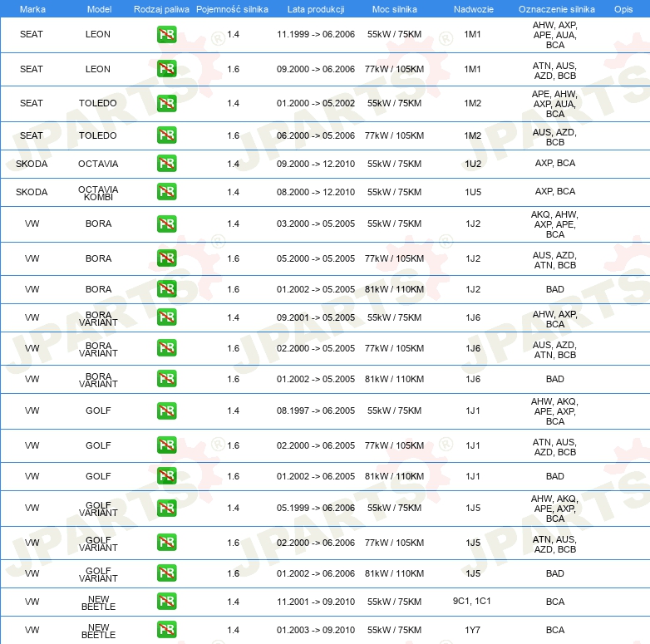Click the Model column header
Viewport: 650px width, 644px height.
click(x=99, y=9)
